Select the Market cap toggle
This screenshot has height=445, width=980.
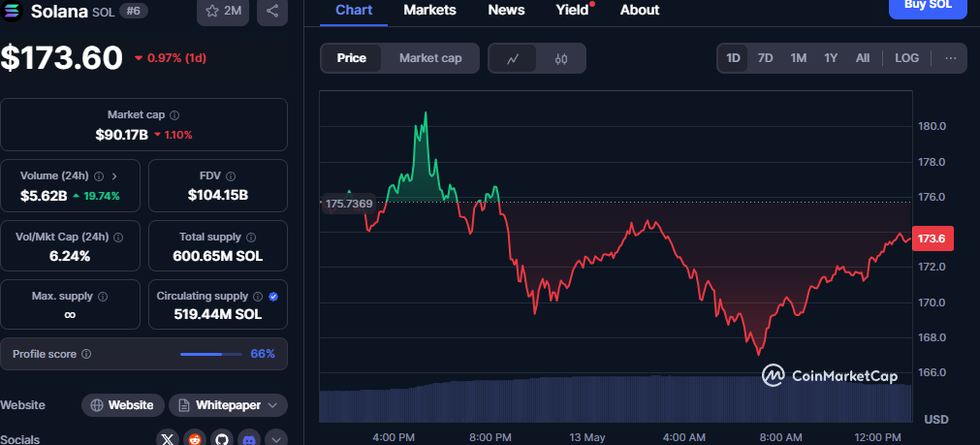tap(430, 58)
